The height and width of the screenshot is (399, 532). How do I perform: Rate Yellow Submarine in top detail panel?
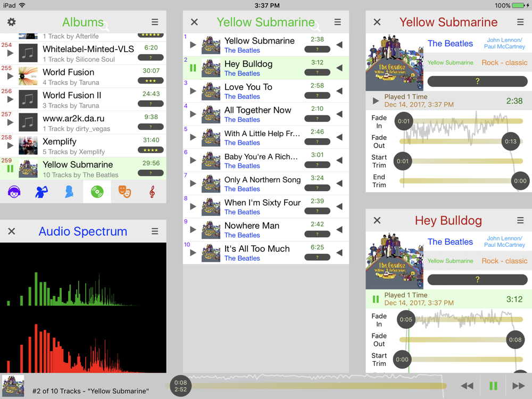click(x=477, y=81)
